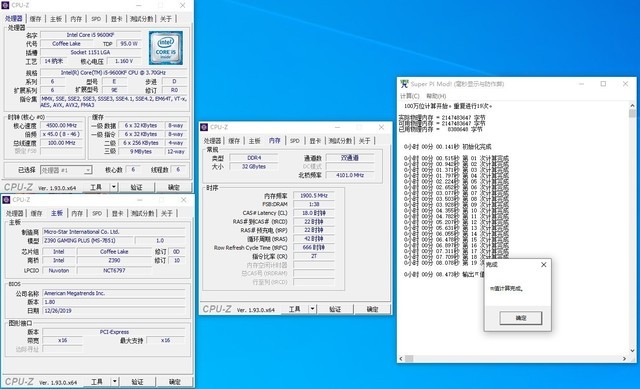
Task: Click the 验证 button in the memory CPU-Z window
Action: 335,309
